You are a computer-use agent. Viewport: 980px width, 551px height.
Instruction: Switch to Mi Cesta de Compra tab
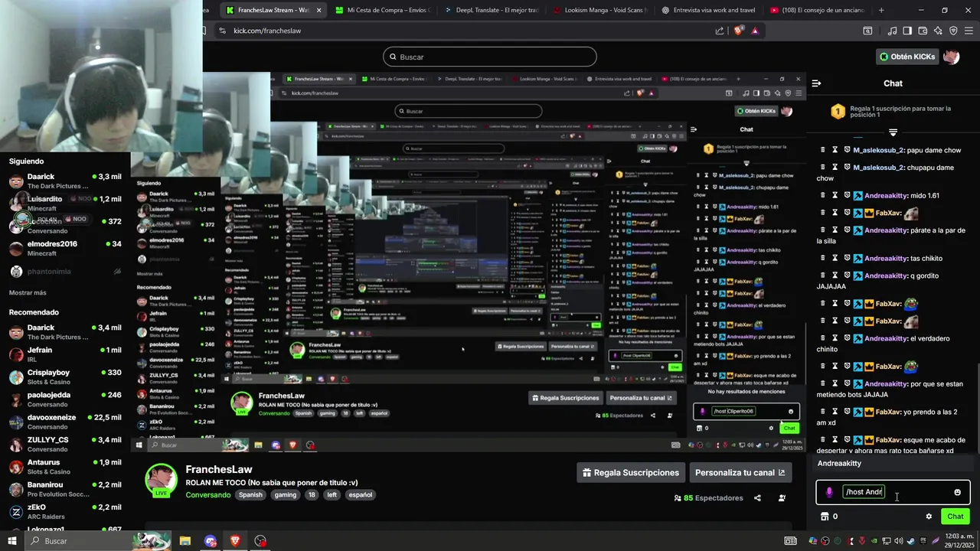pos(383,10)
